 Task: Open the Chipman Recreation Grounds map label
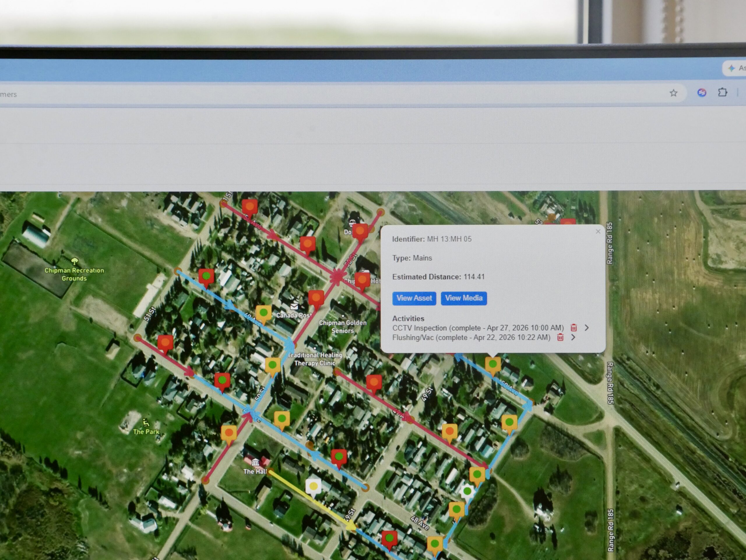click(x=74, y=274)
